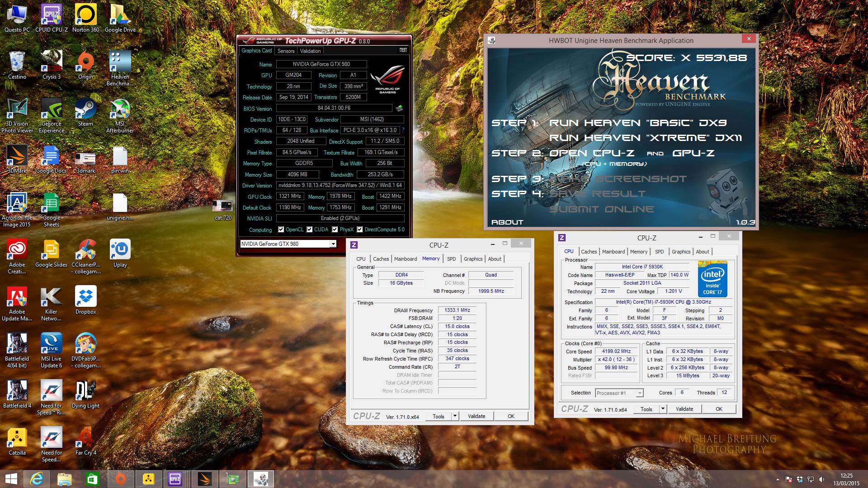Screen dimensions: 868x488
Task: Open Tools dropdown arrow in CPU-Z Memory window
Action: (455, 416)
